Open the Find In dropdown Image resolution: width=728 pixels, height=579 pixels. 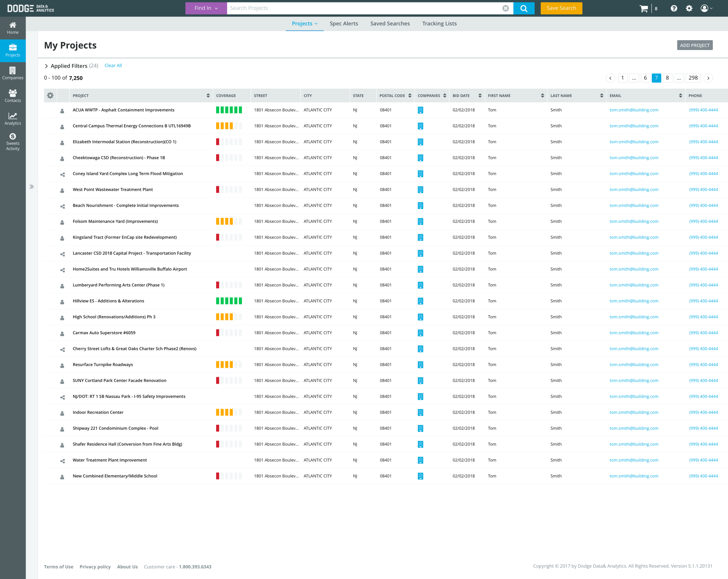tap(206, 8)
